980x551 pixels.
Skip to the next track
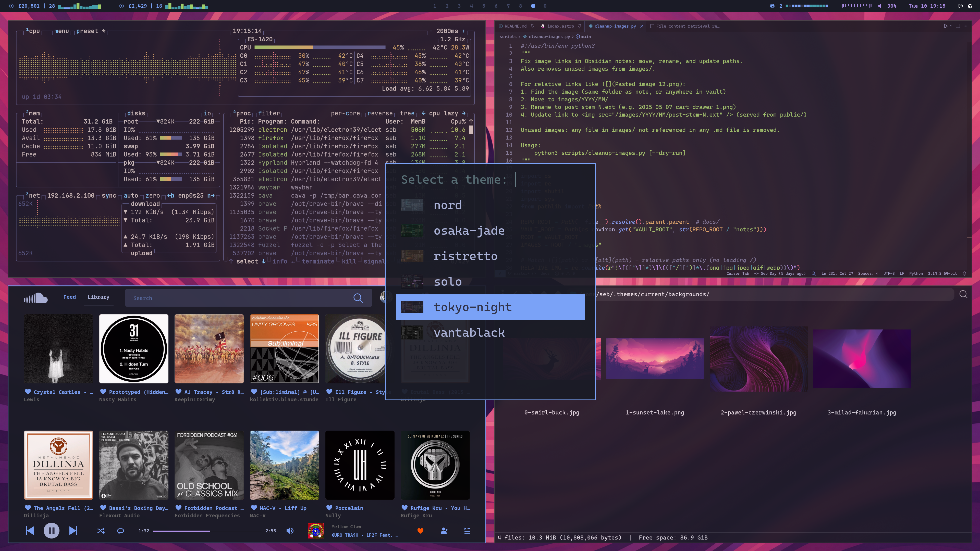[x=73, y=531]
